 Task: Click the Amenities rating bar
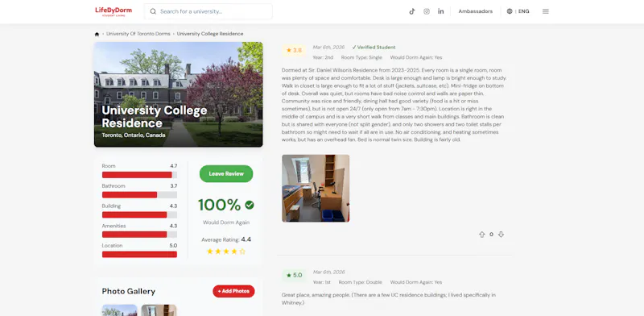tap(139, 235)
